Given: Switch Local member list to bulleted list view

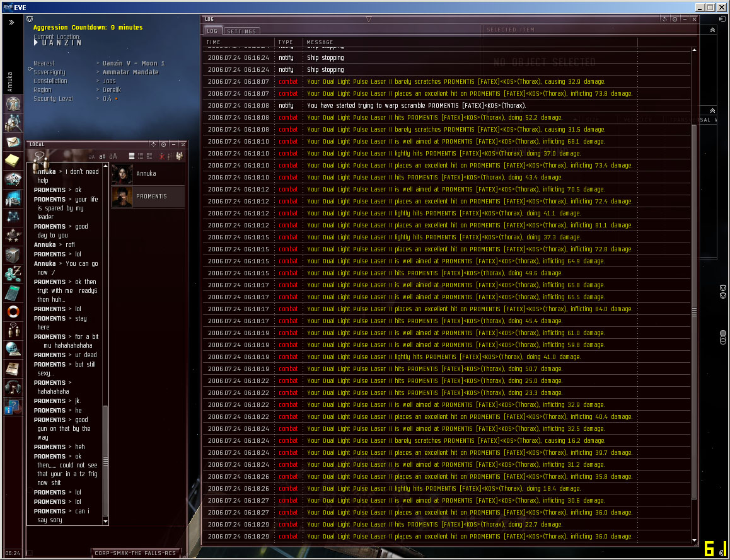Looking at the screenshot, I should coord(141,156).
